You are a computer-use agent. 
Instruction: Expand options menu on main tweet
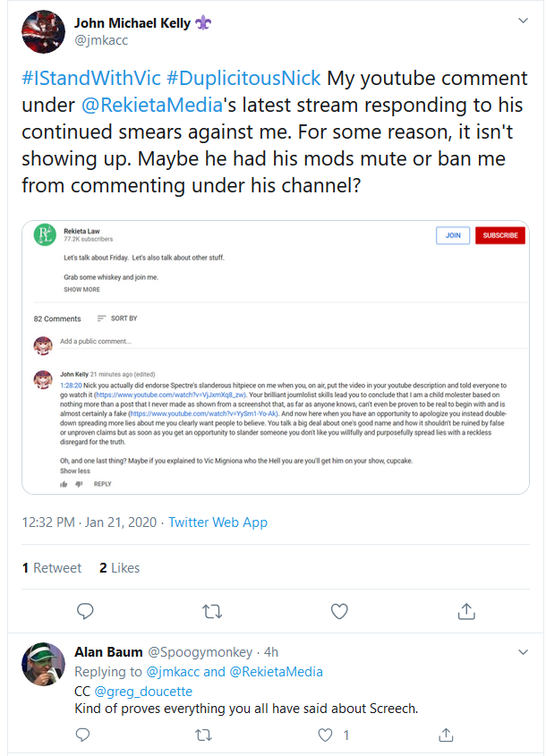(523, 21)
